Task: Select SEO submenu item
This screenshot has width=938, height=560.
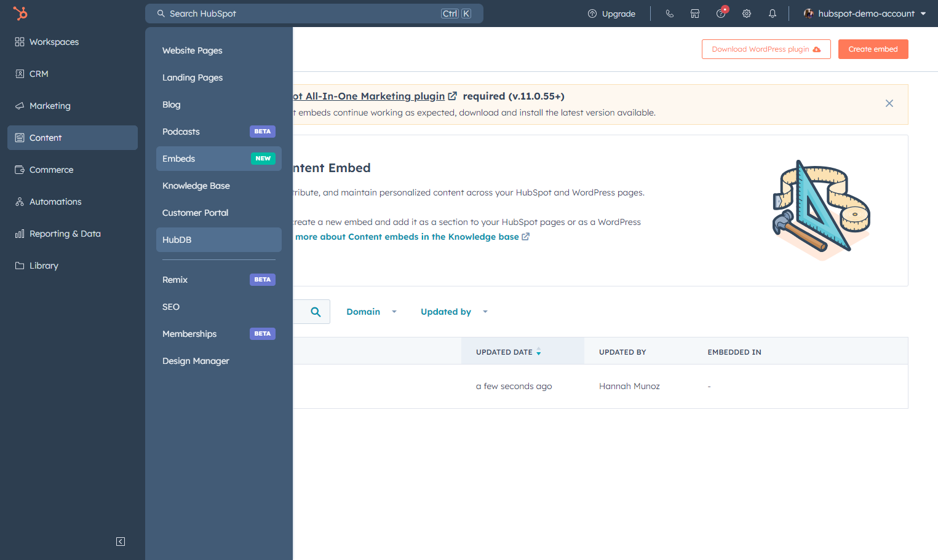Action: [x=219, y=307]
